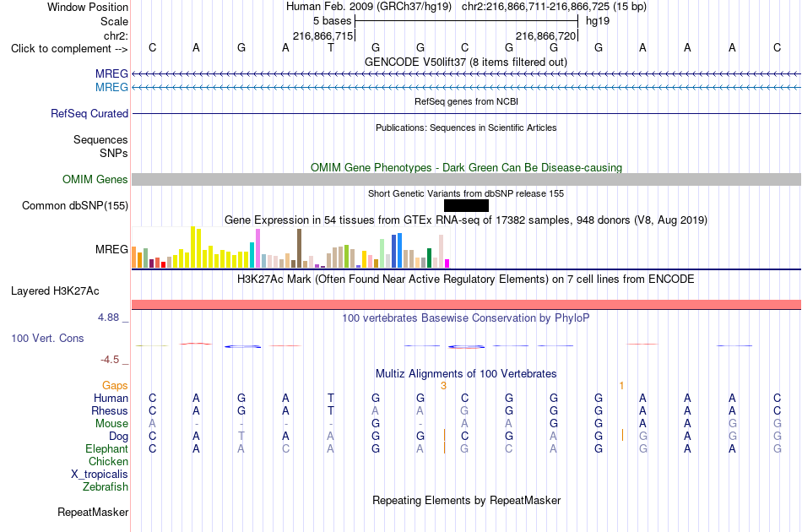Click the tall brown bar in GTEx chart
The image size is (802, 532).
coord(299,248)
